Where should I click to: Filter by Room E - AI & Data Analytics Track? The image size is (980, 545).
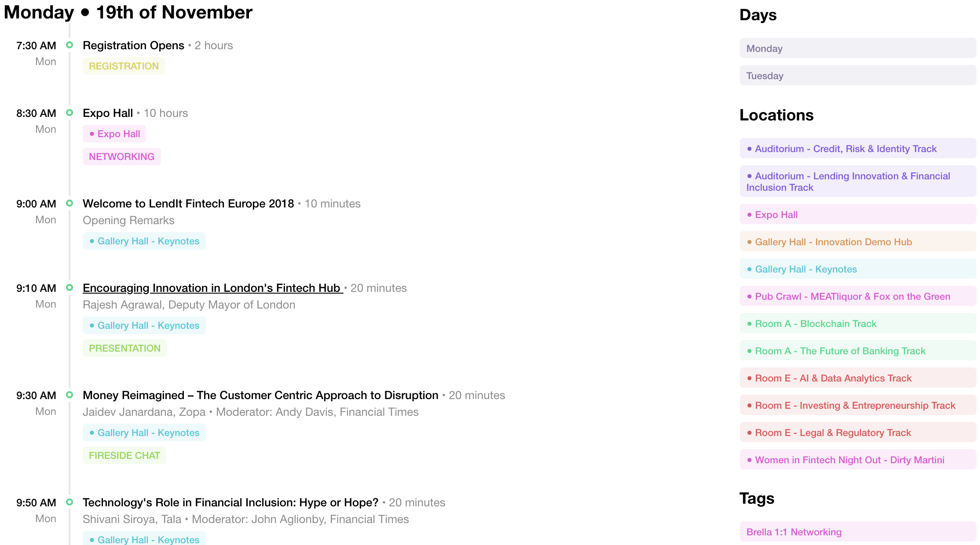[x=858, y=378]
